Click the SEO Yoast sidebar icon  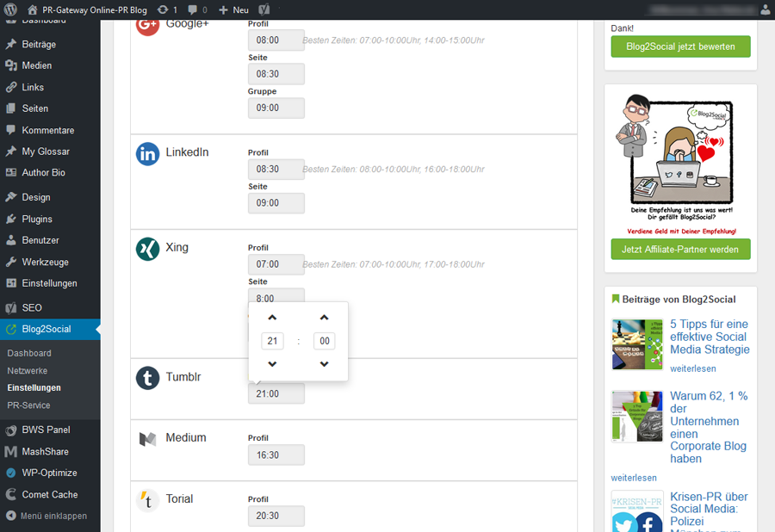(x=11, y=307)
